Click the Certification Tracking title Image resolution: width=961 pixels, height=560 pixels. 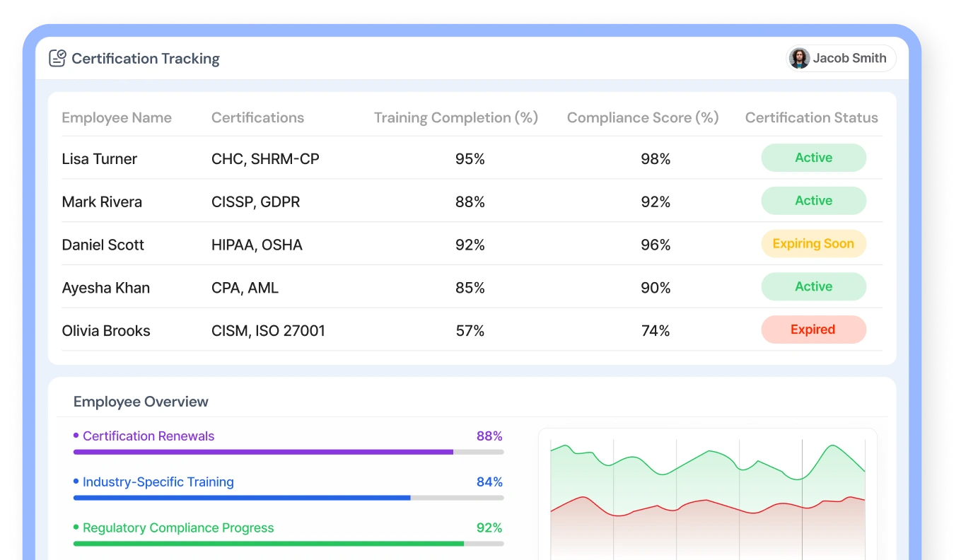[x=146, y=59]
